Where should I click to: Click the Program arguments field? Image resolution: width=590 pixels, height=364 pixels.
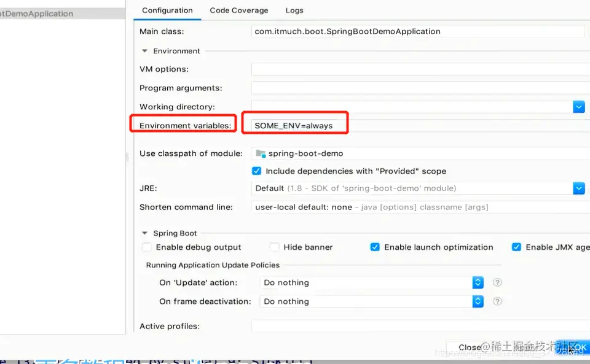pos(420,88)
